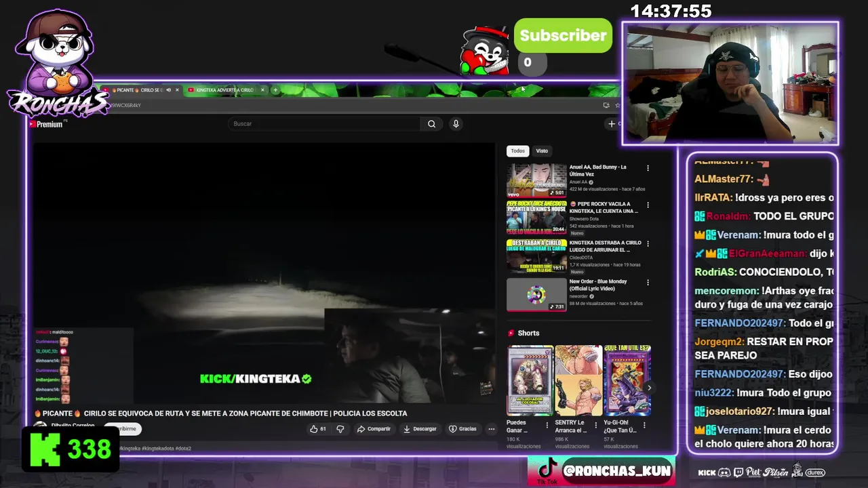Click the YouTube search magnifier icon
This screenshot has width=868, height=488.
pos(431,124)
